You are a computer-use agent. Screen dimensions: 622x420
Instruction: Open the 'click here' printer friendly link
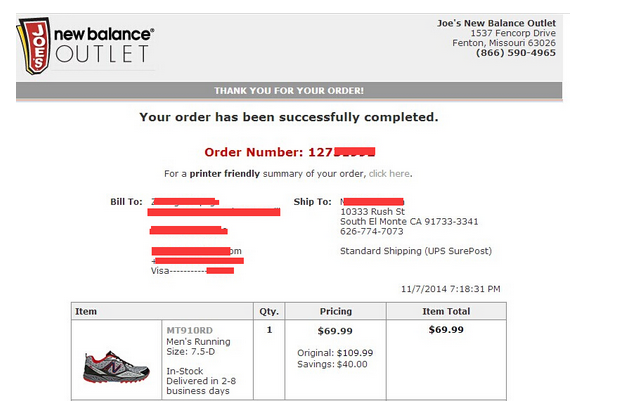(390, 174)
